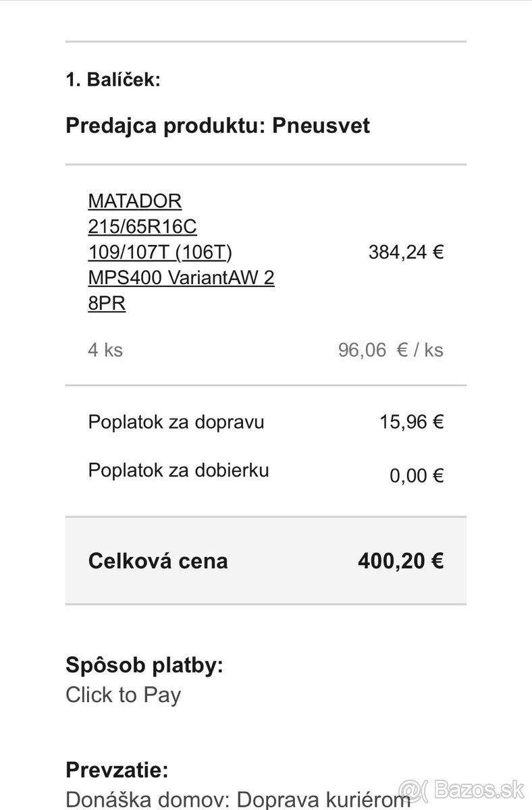Select the 0,00 € cash-on-delivery fee

pos(416,476)
